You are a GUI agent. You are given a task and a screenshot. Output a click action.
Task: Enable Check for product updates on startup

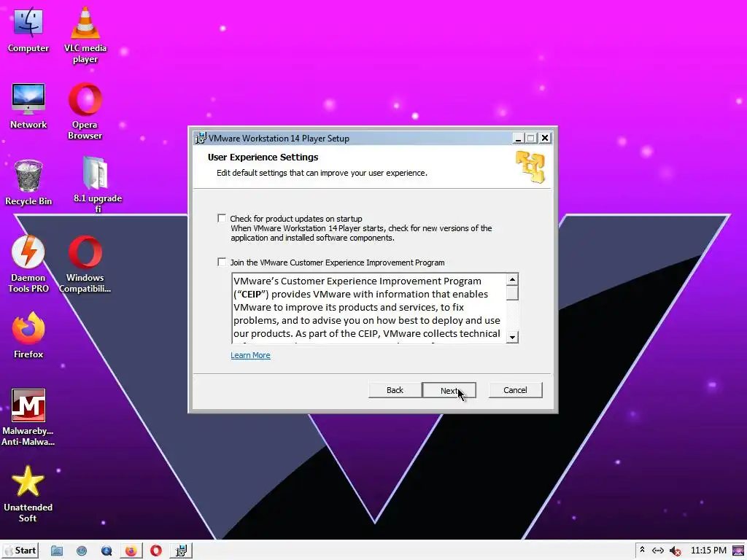pos(222,218)
